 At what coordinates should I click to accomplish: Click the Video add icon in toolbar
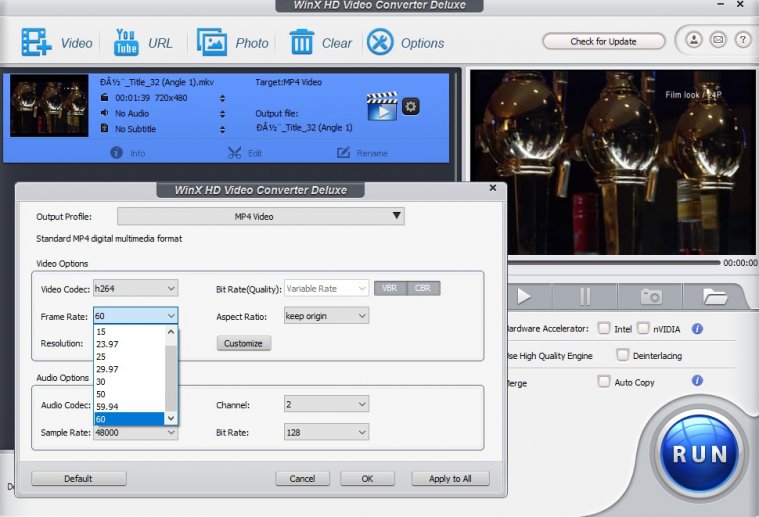(x=37, y=43)
